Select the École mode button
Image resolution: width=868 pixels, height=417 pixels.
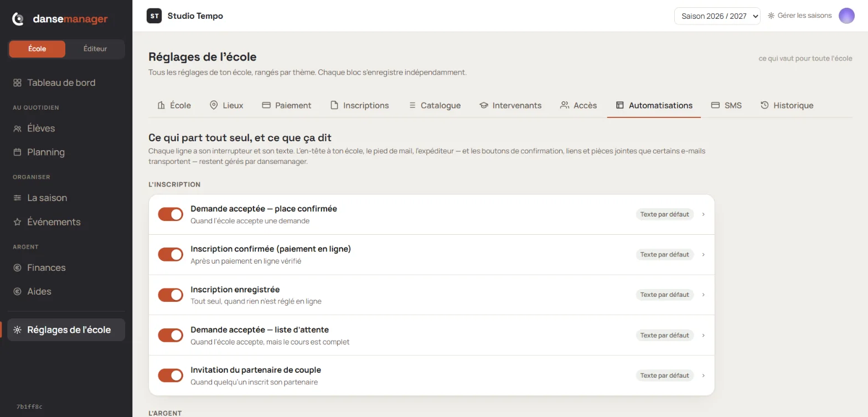click(x=37, y=49)
